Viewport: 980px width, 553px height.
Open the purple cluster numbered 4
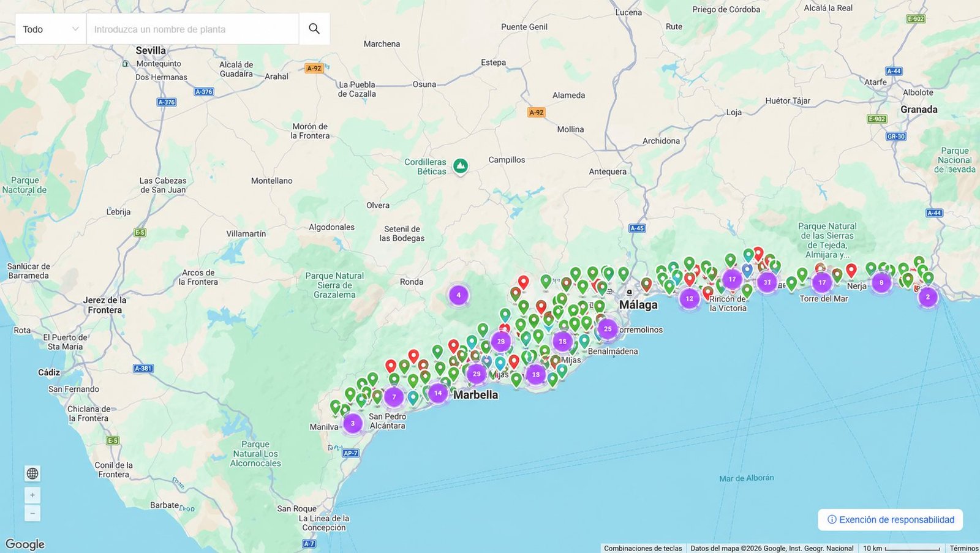(x=458, y=295)
